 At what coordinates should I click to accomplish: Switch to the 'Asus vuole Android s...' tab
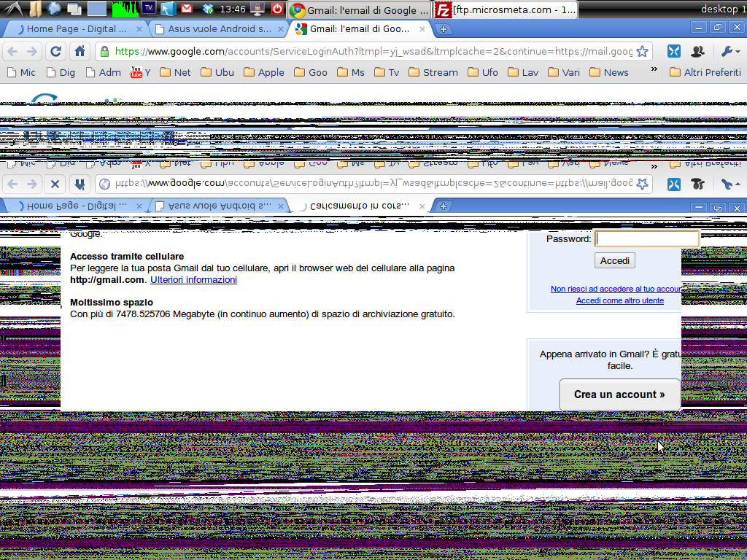tap(219, 29)
